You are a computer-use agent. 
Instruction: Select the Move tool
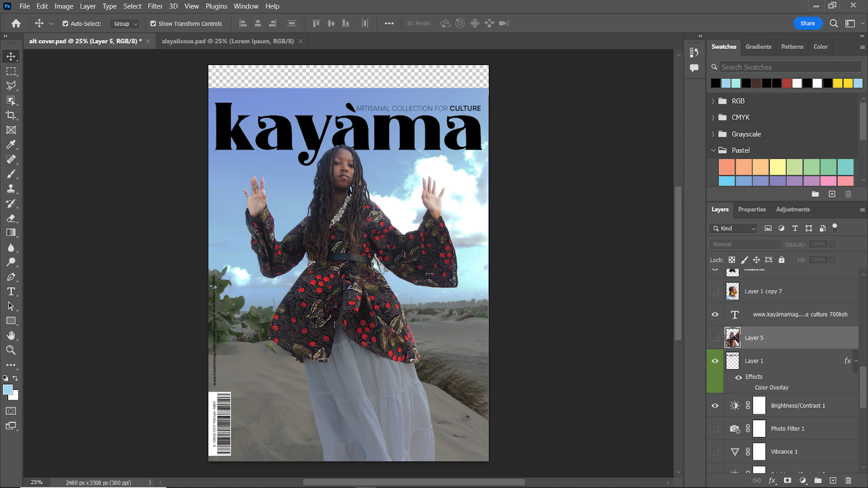[11, 56]
